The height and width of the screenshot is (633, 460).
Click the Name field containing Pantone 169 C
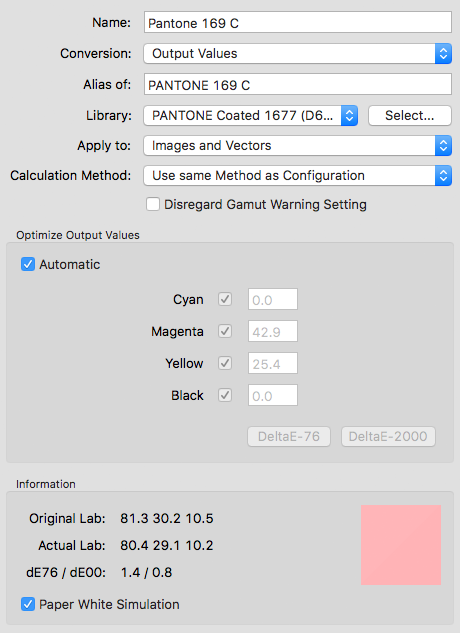click(298, 22)
